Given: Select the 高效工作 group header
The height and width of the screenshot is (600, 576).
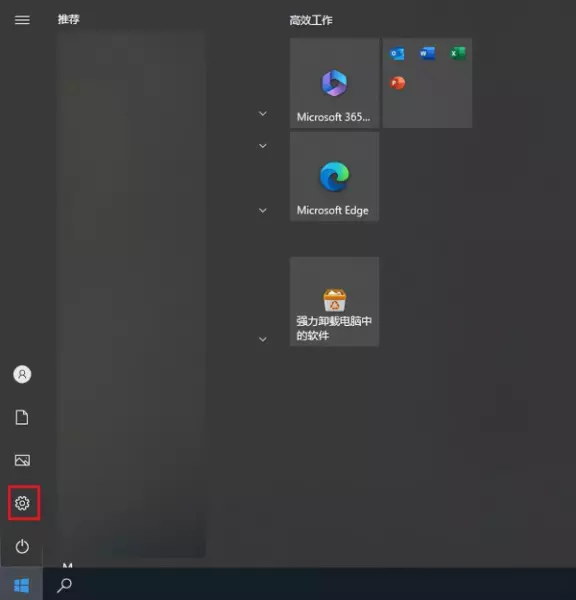Looking at the screenshot, I should click(x=311, y=20).
